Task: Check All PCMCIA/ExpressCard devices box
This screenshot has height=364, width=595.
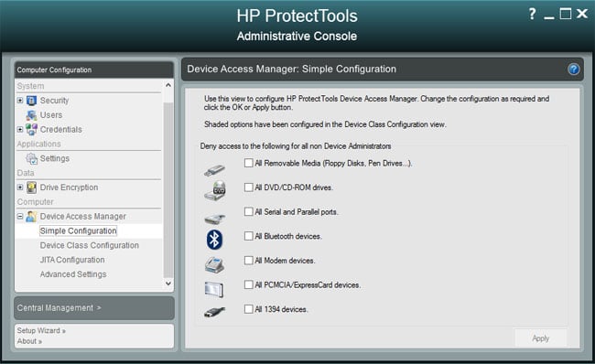Action: (x=249, y=284)
